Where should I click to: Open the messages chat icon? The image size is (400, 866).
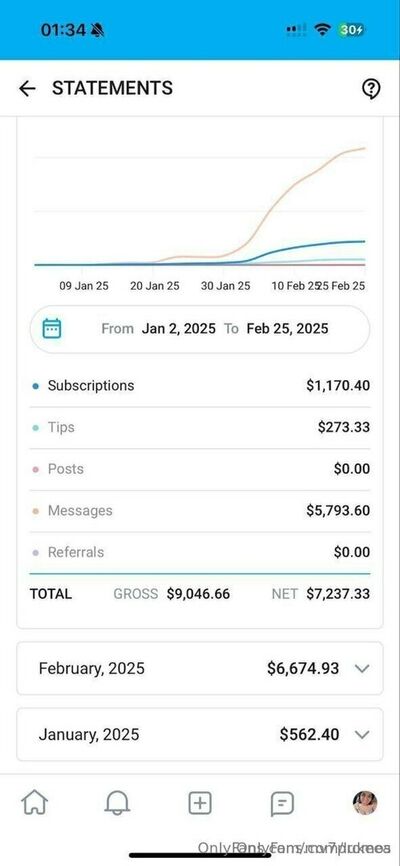[282, 804]
